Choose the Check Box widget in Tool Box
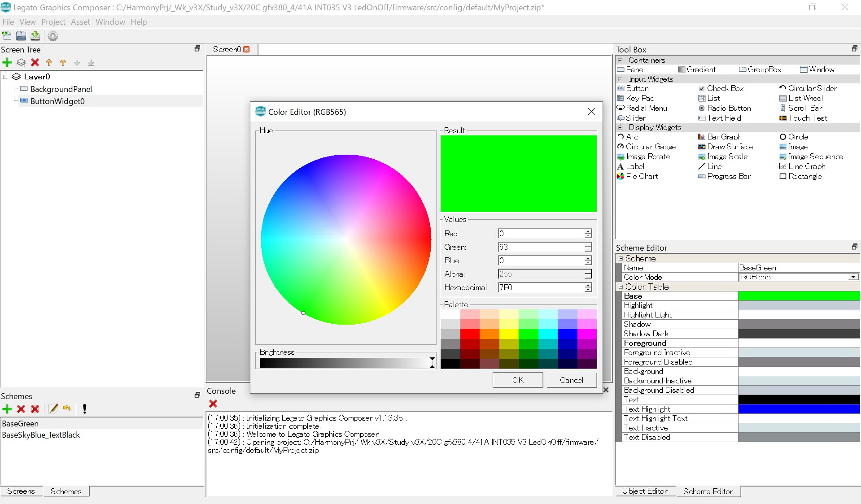861x504 pixels. 725,88
